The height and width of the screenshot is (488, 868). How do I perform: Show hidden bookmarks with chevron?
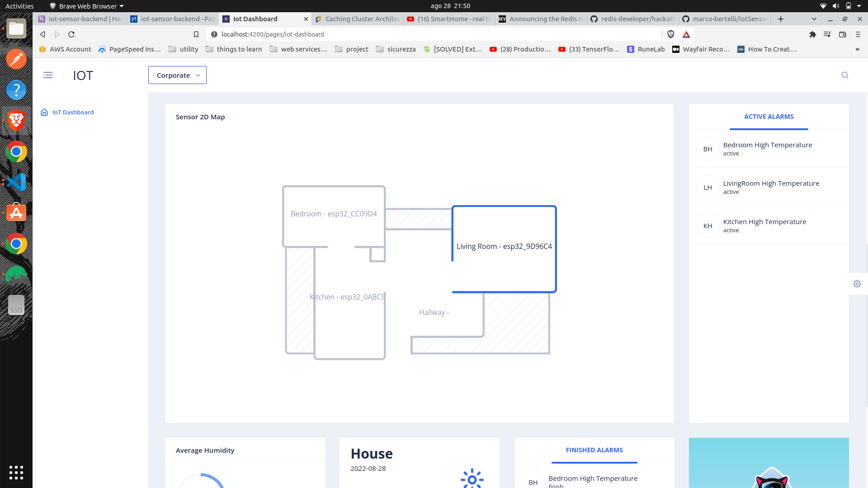click(x=857, y=49)
